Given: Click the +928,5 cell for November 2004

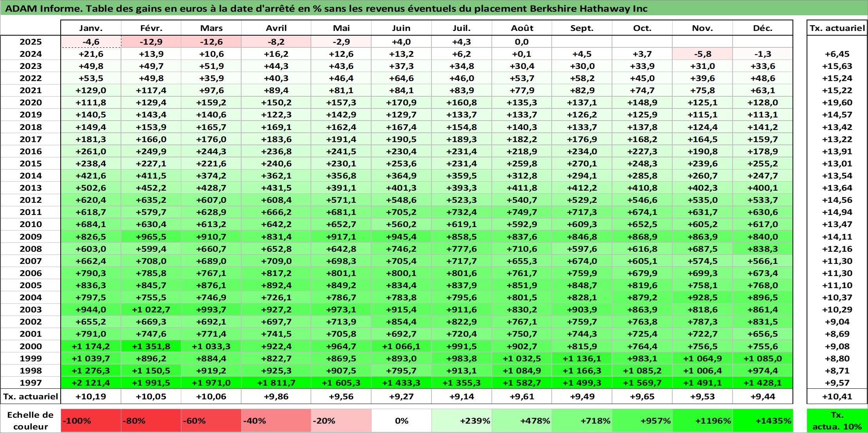Looking at the screenshot, I should click(703, 298).
